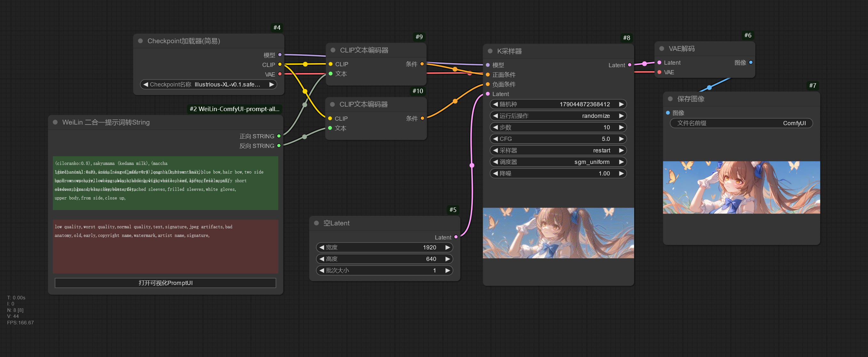This screenshot has width=868, height=357.
Task: Click the 打开可视化PromptUI button
Action: tap(165, 283)
